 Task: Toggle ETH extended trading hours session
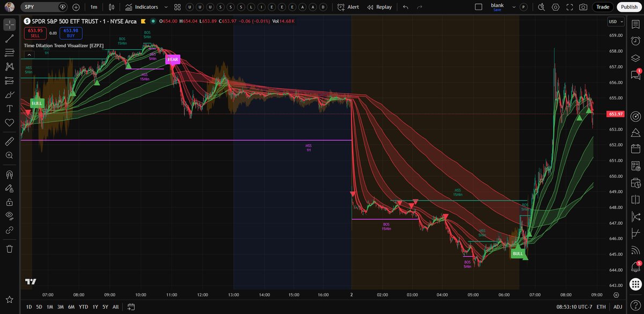[601, 307]
